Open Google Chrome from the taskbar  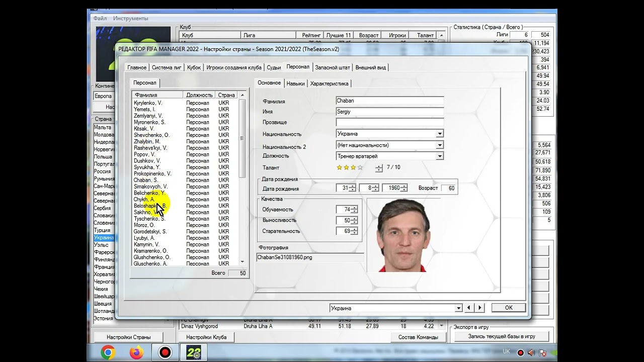107,352
